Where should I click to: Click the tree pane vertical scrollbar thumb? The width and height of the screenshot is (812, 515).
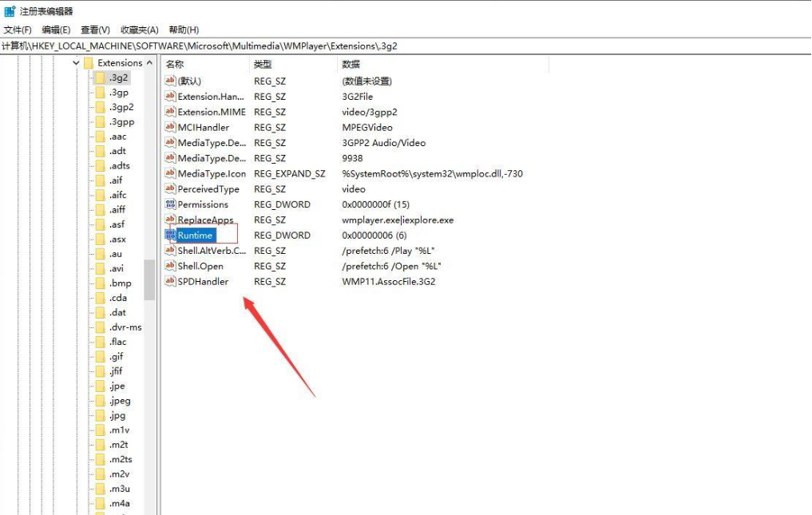[149, 279]
